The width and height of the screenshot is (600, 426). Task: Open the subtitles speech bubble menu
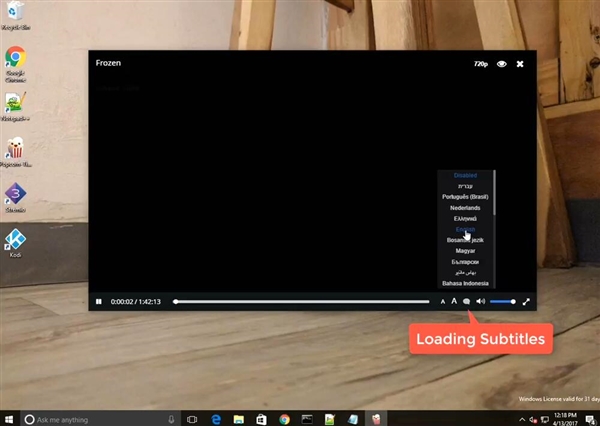(467, 301)
